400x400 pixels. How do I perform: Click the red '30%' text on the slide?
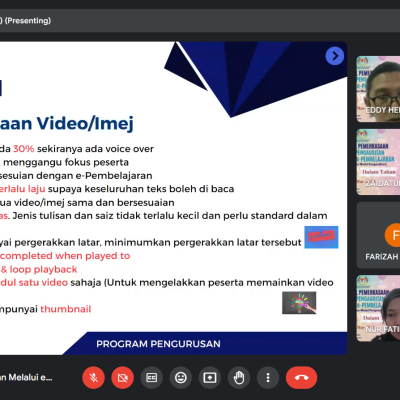pyautogui.click(x=24, y=149)
